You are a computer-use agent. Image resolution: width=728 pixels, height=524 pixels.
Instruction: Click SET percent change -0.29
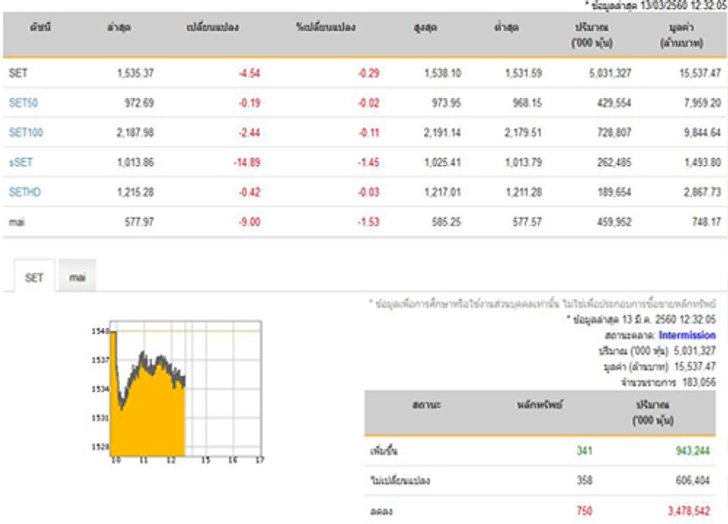[369, 73]
